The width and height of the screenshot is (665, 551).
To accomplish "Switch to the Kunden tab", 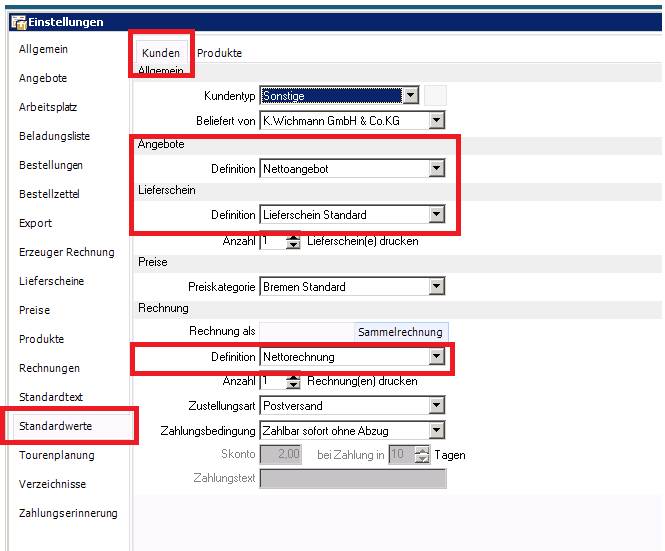I will [x=161, y=53].
